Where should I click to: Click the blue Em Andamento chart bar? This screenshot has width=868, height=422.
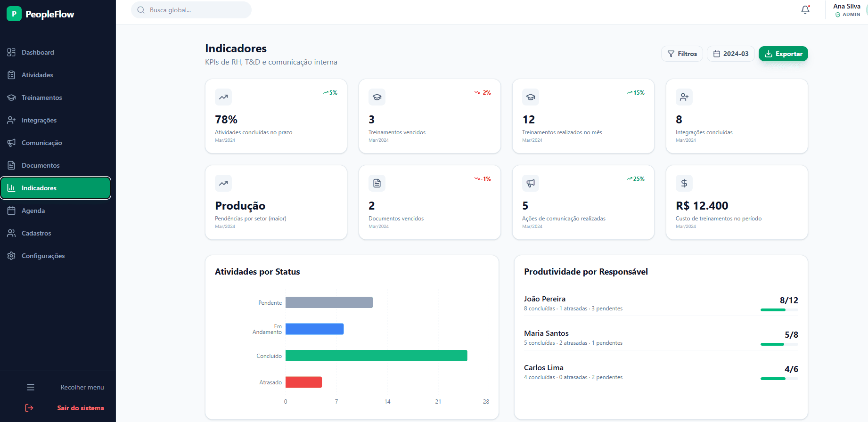click(x=314, y=329)
